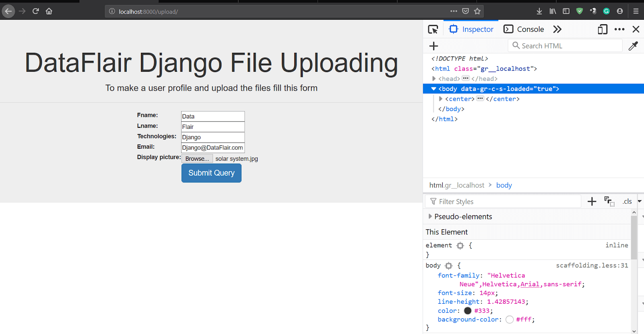Click Browse... to choose a file
Screen dimensions: 644x334
(x=197, y=159)
